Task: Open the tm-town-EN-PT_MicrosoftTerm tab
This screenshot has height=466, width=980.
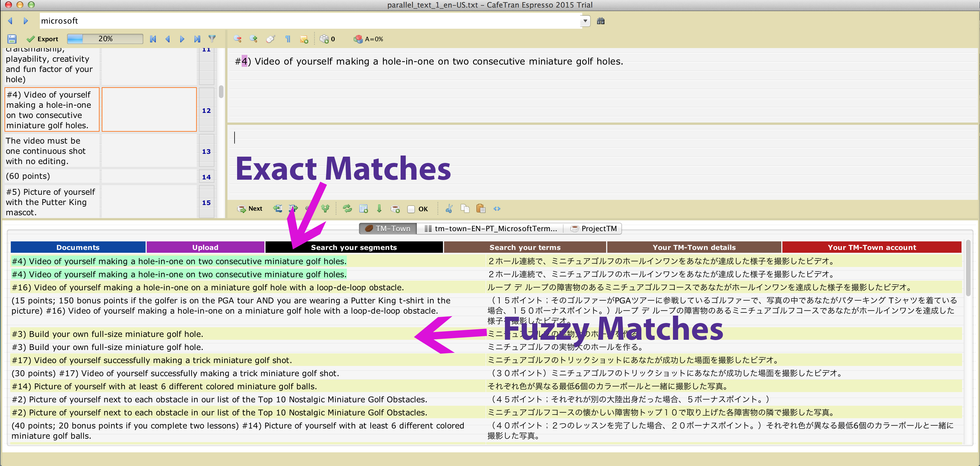Action: tap(491, 228)
